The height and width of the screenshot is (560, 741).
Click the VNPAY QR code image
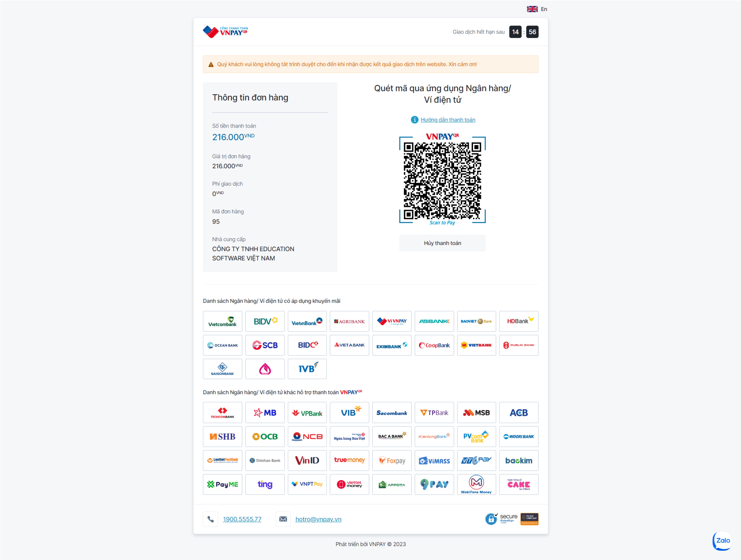442,180
